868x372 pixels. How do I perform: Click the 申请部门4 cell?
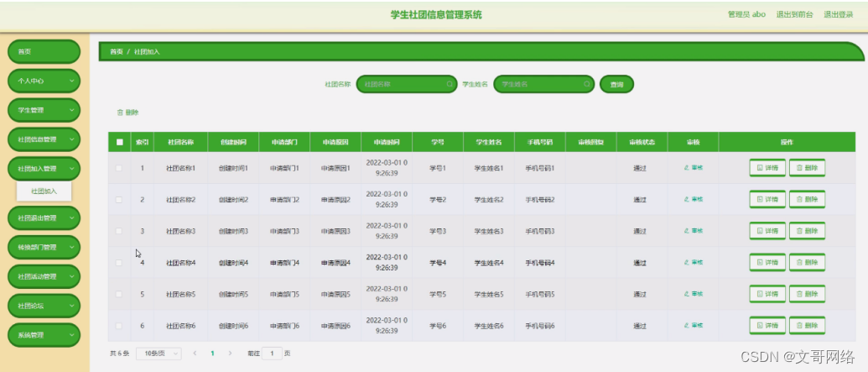click(284, 262)
